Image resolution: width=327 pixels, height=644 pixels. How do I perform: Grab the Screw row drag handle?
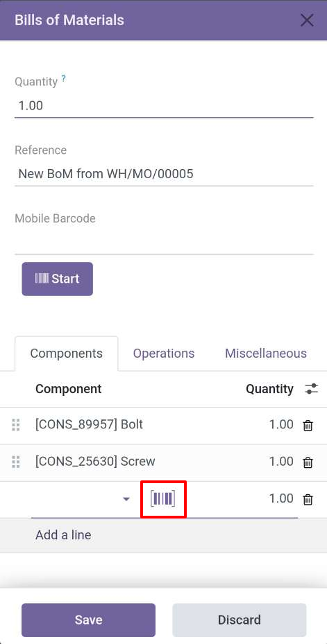point(16,462)
